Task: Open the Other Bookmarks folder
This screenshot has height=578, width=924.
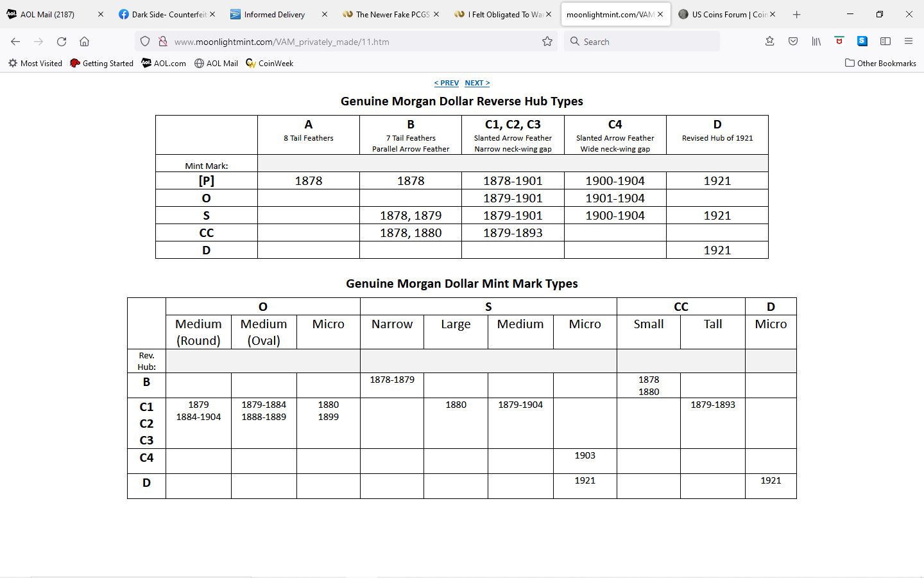Action: pyautogui.click(x=880, y=64)
